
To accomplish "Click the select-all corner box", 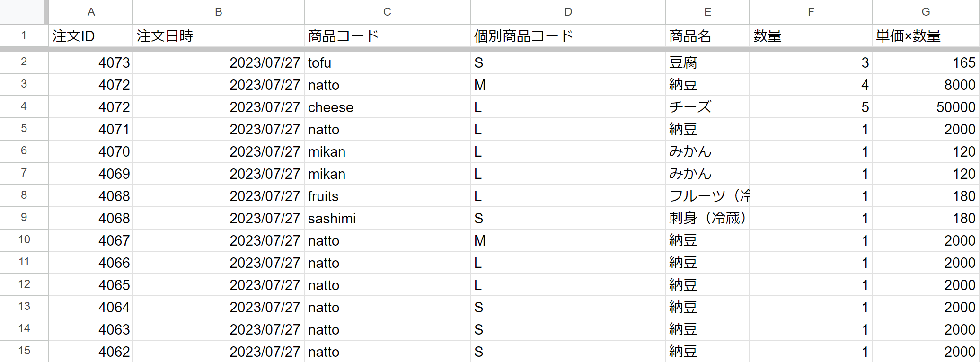I will coord(23,12).
